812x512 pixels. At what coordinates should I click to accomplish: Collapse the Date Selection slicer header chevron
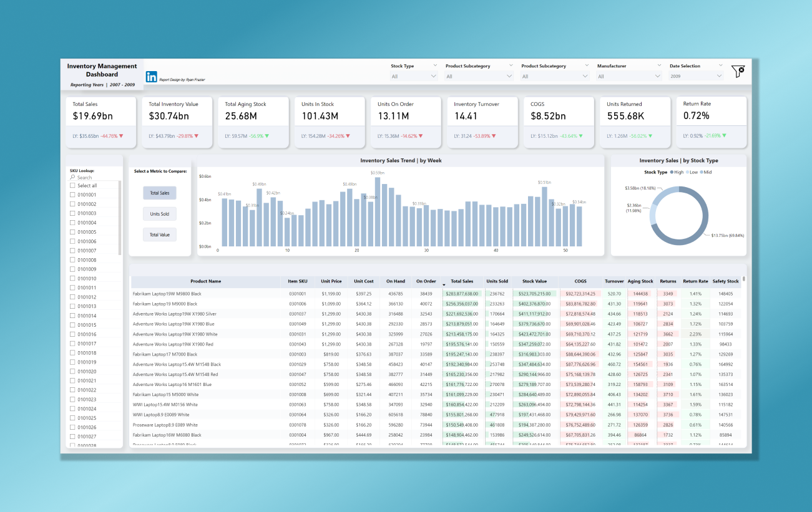pos(720,65)
